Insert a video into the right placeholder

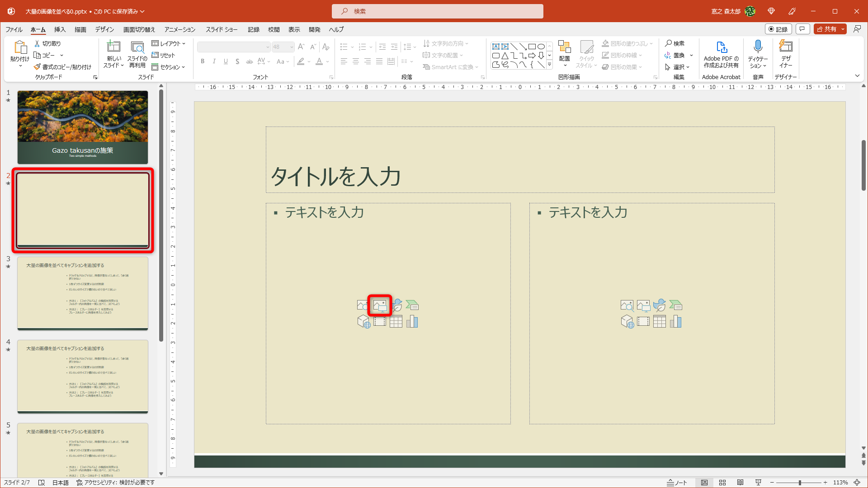[x=643, y=321]
